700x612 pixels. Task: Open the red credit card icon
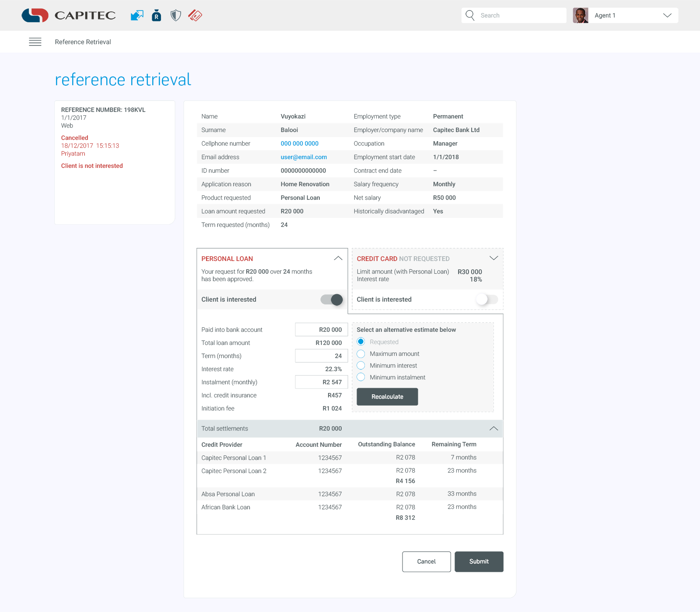click(x=195, y=15)
